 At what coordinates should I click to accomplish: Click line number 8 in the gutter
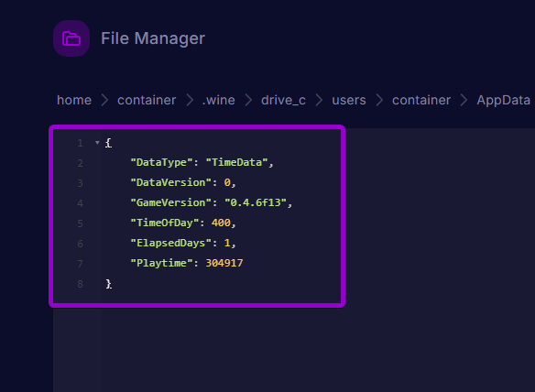81,284
